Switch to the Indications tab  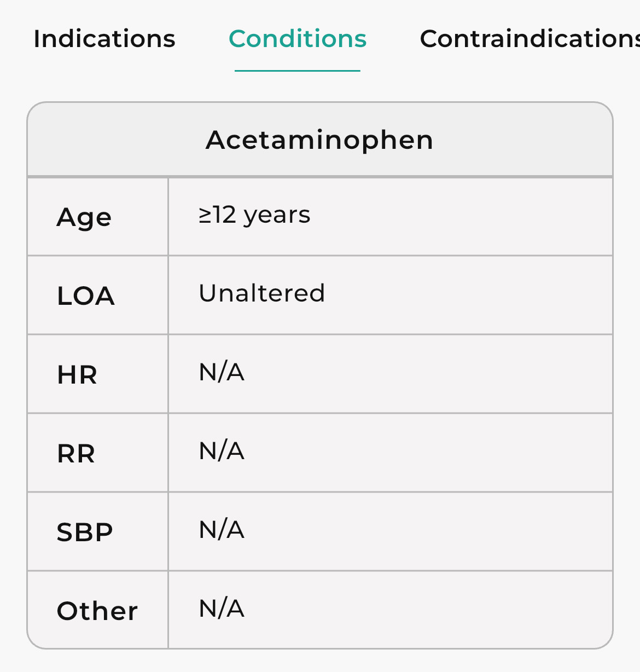pyautogui.click(x=104, y=39)
